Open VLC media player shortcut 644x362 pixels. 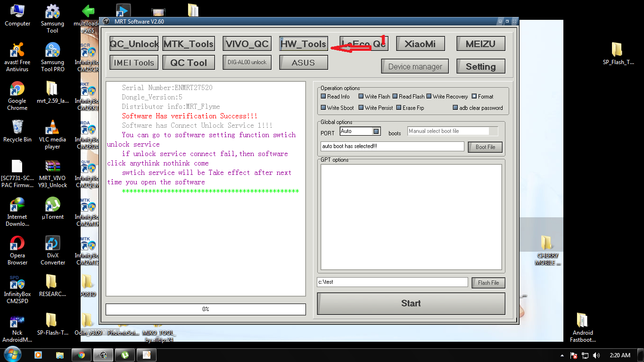tap(52, 134)
